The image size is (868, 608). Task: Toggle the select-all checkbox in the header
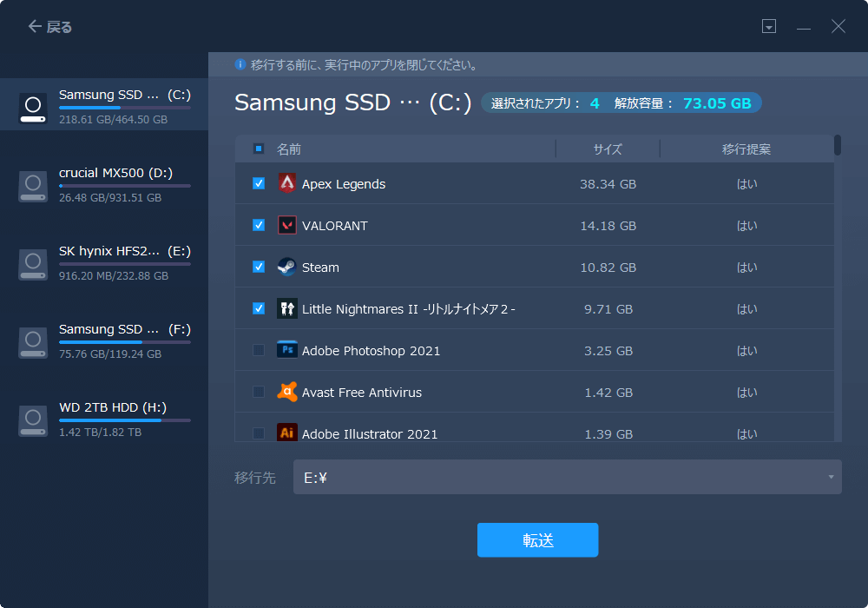(x=259, y=149)
